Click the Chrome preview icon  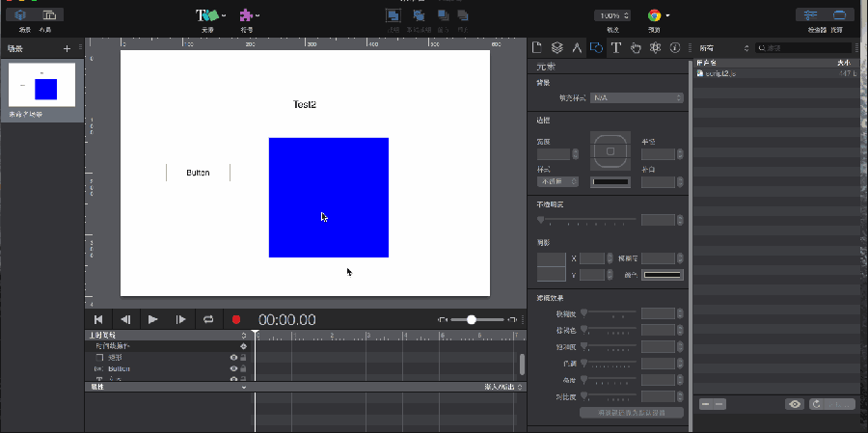[x=655, y=15]
